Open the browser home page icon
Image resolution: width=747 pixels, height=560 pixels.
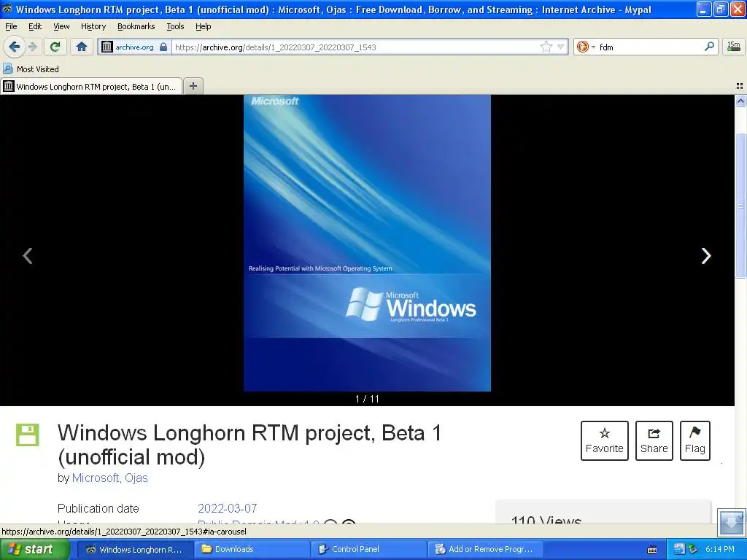coord(82,47)
